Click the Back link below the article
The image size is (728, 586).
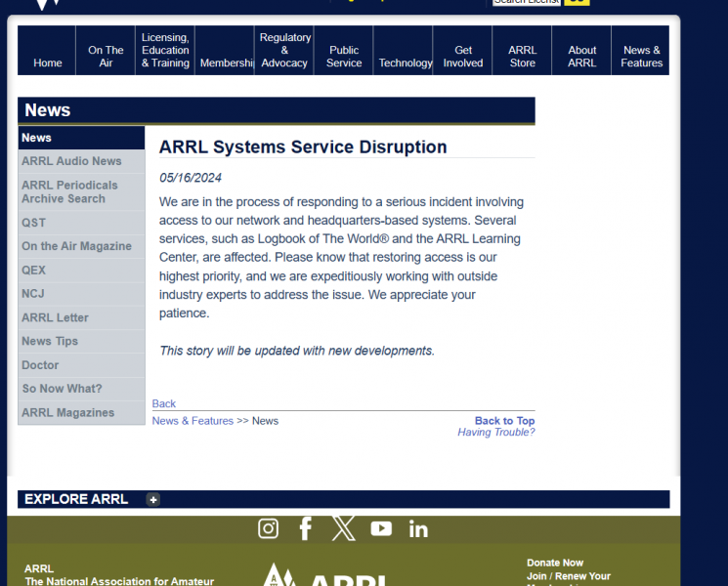tap(164, 403)
